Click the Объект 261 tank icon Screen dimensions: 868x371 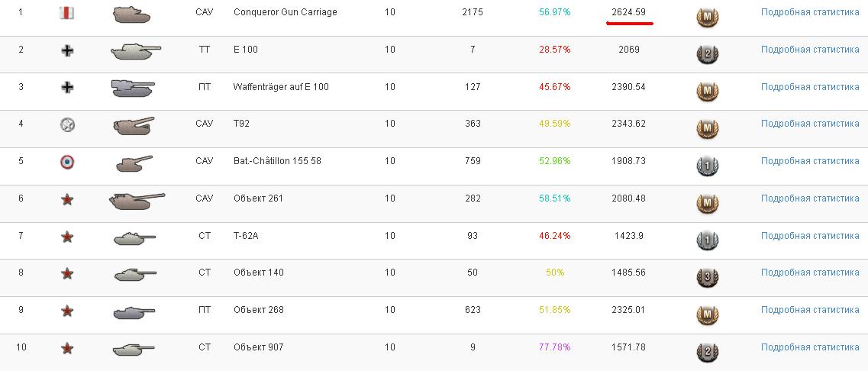[x=137, y=201]
